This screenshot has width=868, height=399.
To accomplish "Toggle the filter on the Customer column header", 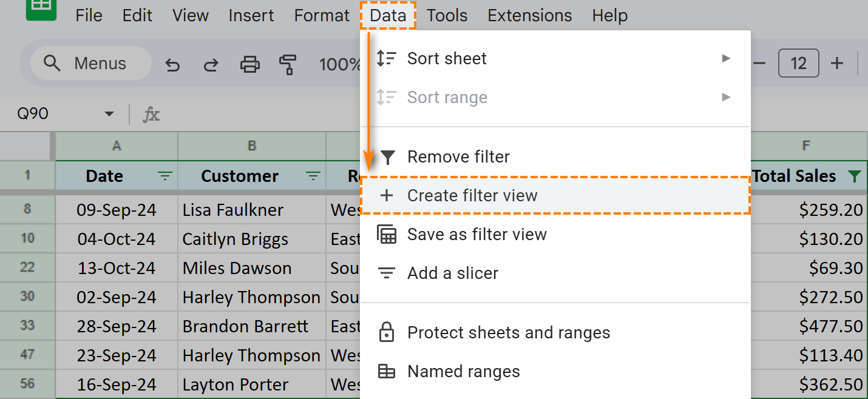I will (313, 176).
